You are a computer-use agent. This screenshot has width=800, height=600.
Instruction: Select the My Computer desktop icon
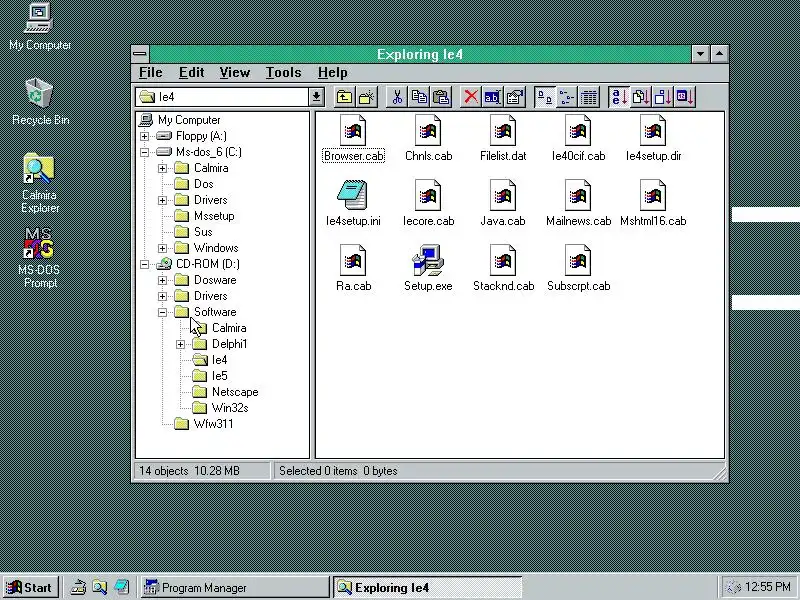point(40,28)
